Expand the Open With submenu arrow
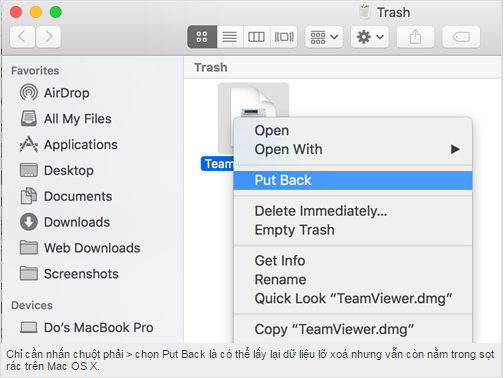 click(455, 149)
